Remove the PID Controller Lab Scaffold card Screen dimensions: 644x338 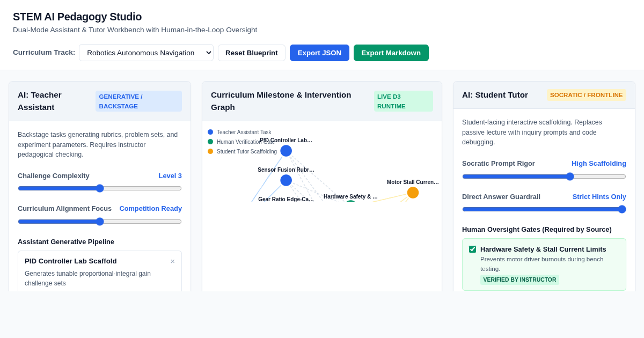coord(172,261)
